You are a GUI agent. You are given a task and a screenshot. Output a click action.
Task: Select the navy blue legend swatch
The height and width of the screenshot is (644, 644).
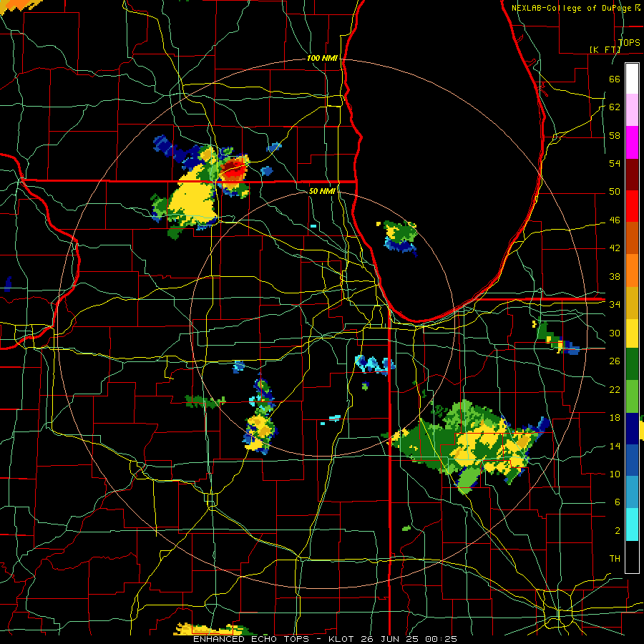pyautogui.click(x=632, y=429)
